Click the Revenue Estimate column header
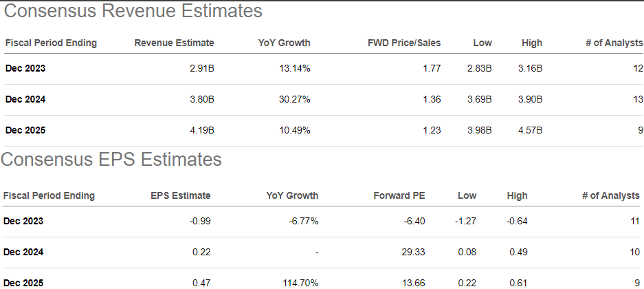Image resolution: width=644 pixels, height=289 pixels. pos(174,43)
